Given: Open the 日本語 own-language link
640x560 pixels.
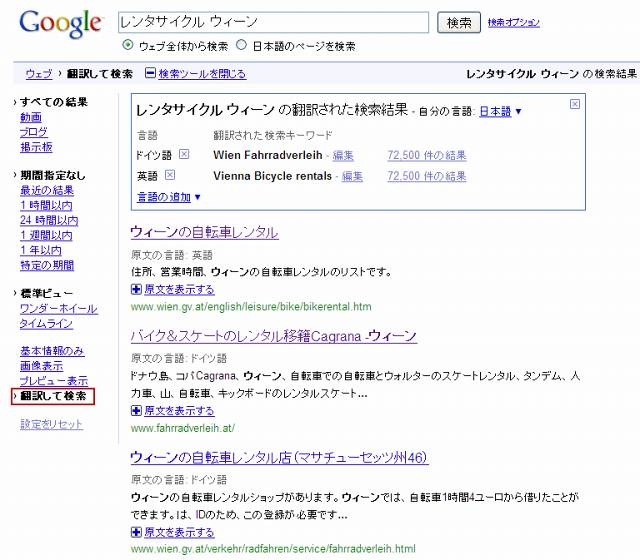Looking at the screenshot, I should pos(495,111).
